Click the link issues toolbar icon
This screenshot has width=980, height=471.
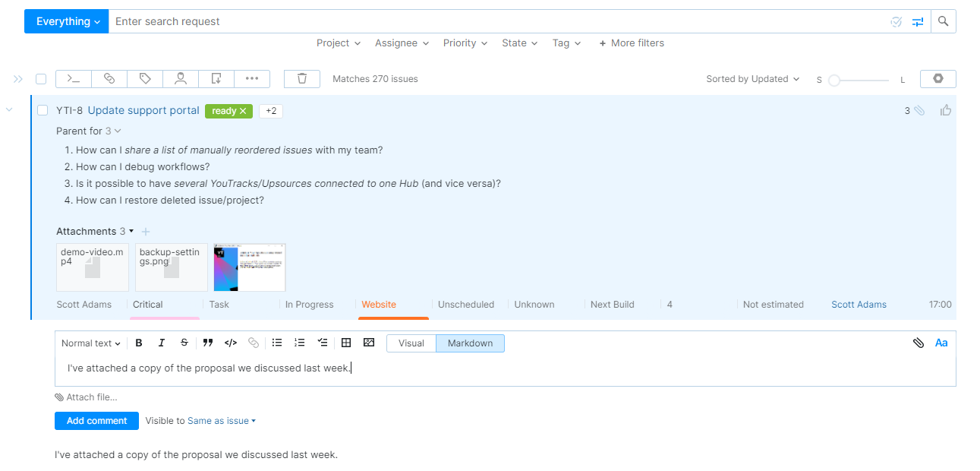[109, 78]
